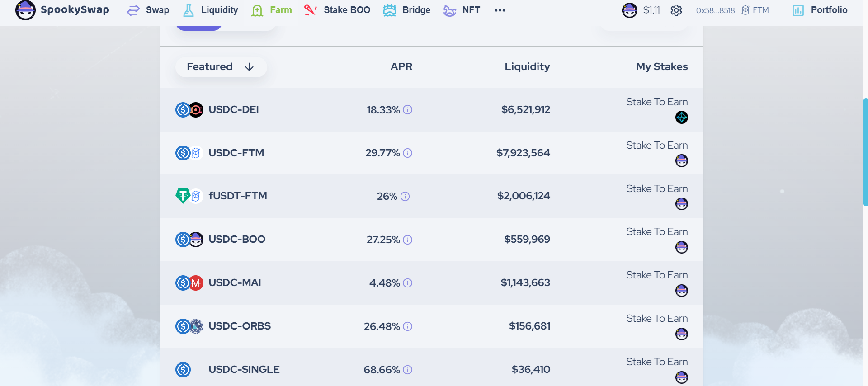The width and height of the screenshot is (868, 386).
Task: Click the fUSDT-FTM token pair icon
Action: [x=189, y=196]
